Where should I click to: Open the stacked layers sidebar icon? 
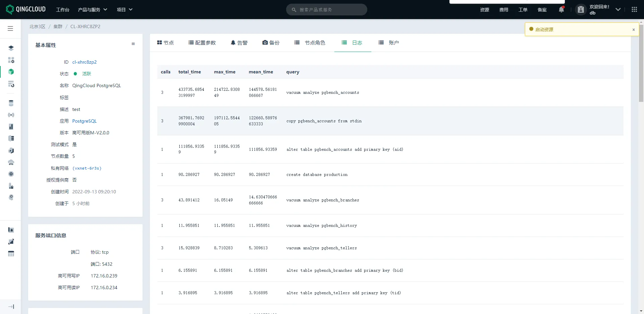[11, 48]
